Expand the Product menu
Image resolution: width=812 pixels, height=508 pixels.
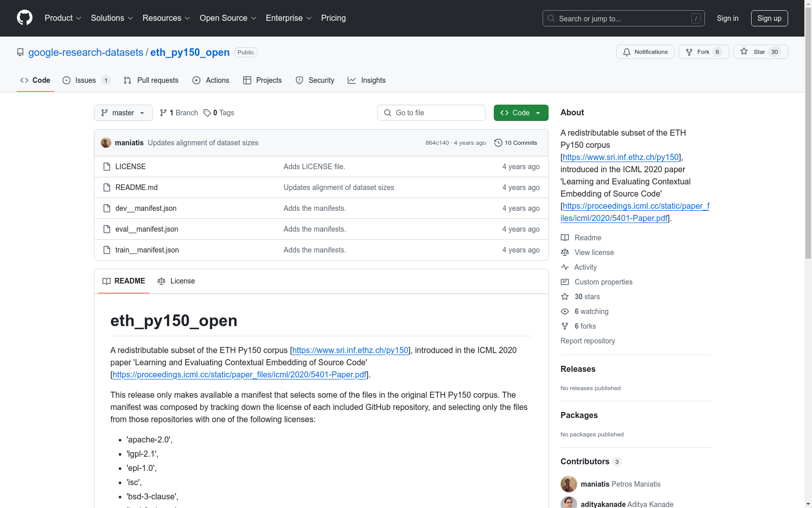point(63,18)
